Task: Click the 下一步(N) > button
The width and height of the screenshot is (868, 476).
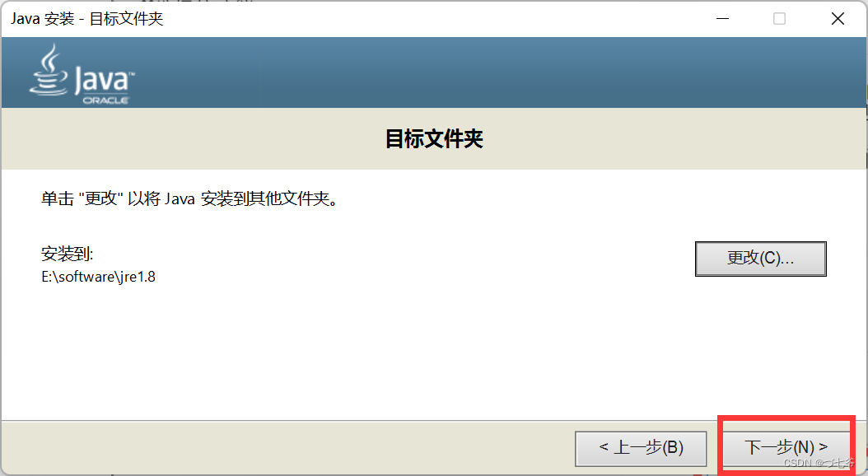Action: pos(786,447)
